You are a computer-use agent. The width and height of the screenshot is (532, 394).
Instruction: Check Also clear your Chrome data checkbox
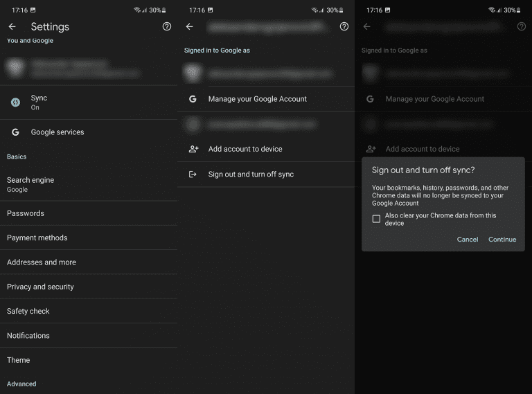tap(376, 219)
